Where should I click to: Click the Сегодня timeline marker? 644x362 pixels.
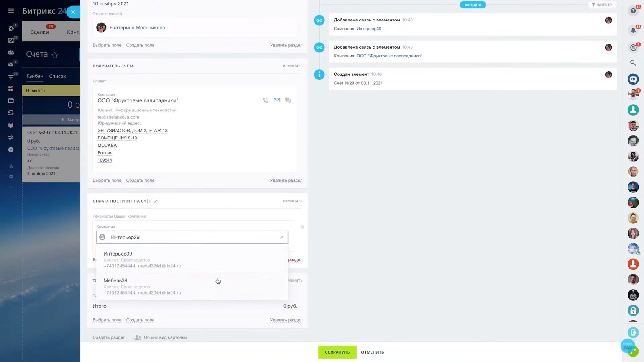click(473, 5)
